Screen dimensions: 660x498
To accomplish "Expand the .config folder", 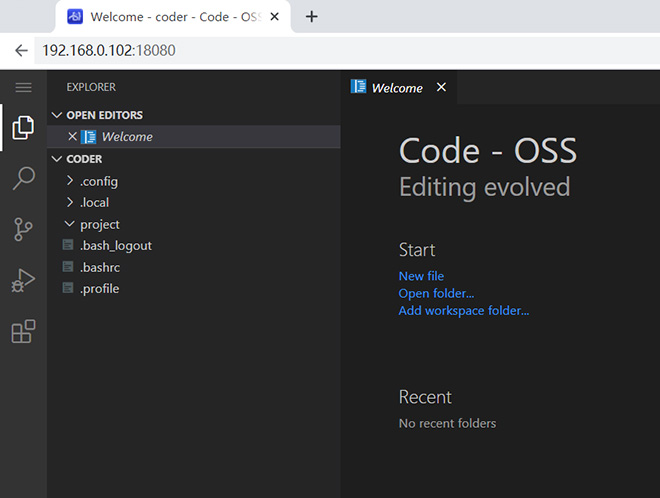I will [70, 181].
